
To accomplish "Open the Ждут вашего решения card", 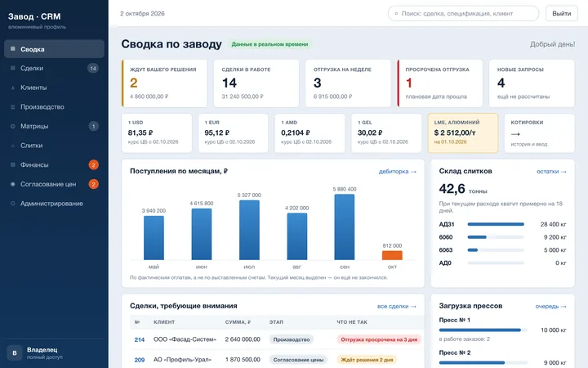I will [164, 83].
